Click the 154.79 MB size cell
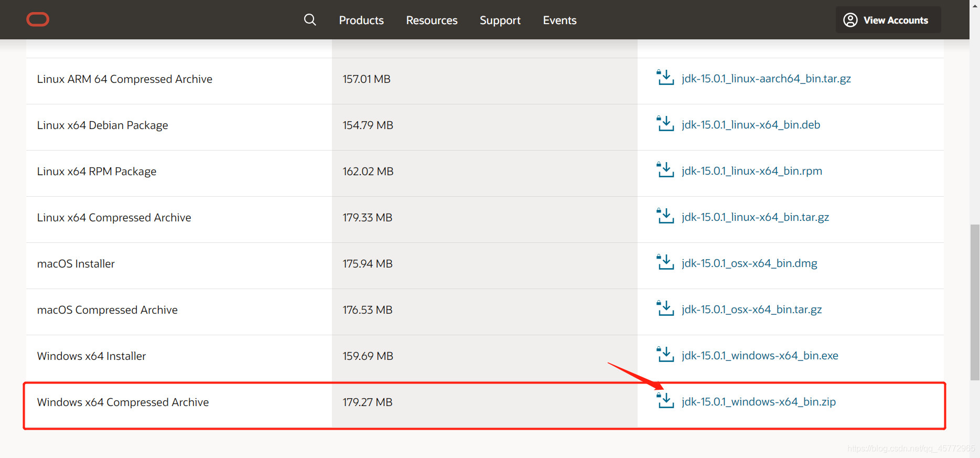This screenshot has height=458, width=980. coord(484,127)
